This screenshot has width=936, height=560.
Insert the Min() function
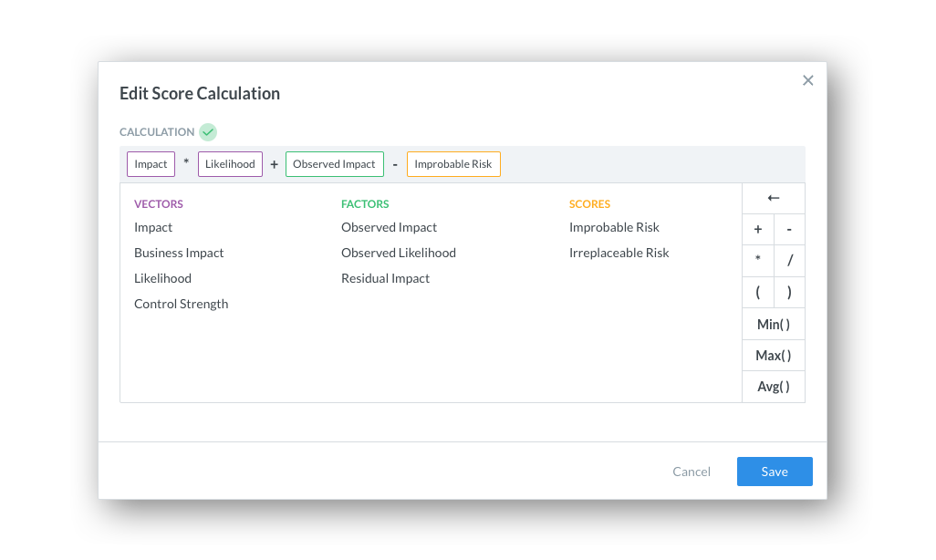773,324
